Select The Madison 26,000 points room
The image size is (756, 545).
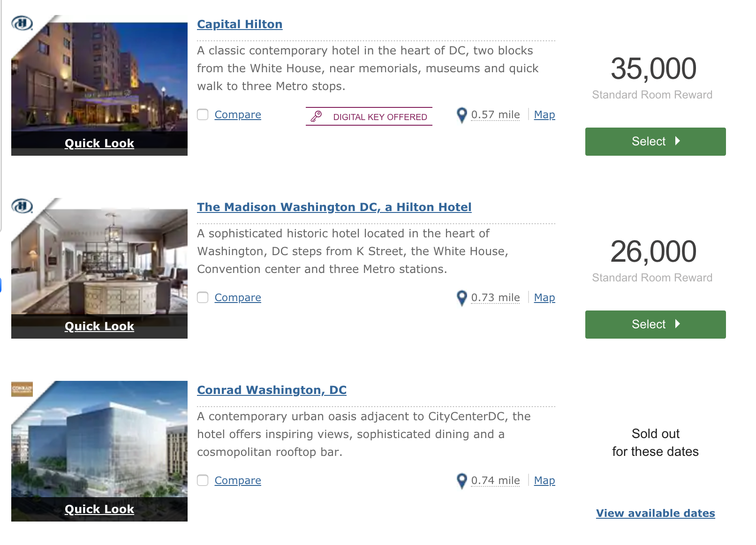coord(655,324)
